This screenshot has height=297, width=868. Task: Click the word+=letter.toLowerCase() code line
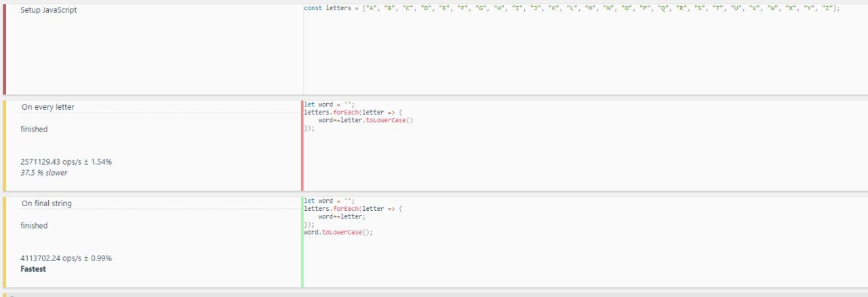[366, 120]
